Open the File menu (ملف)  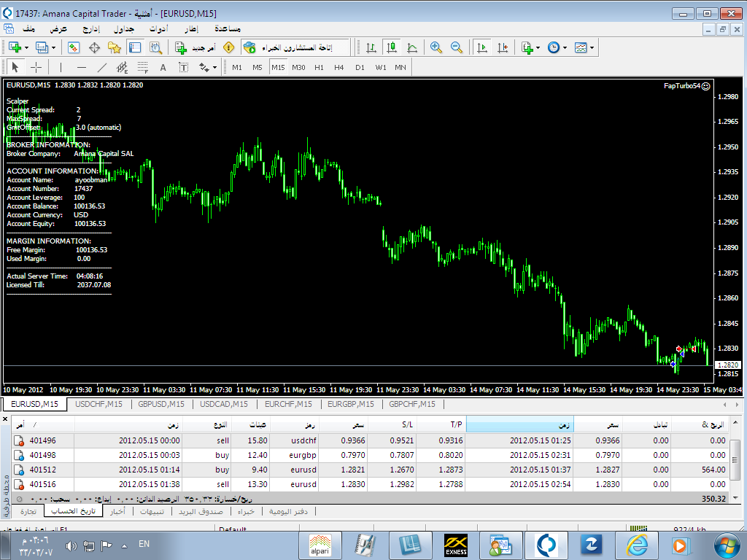click(x=29, y=29)
